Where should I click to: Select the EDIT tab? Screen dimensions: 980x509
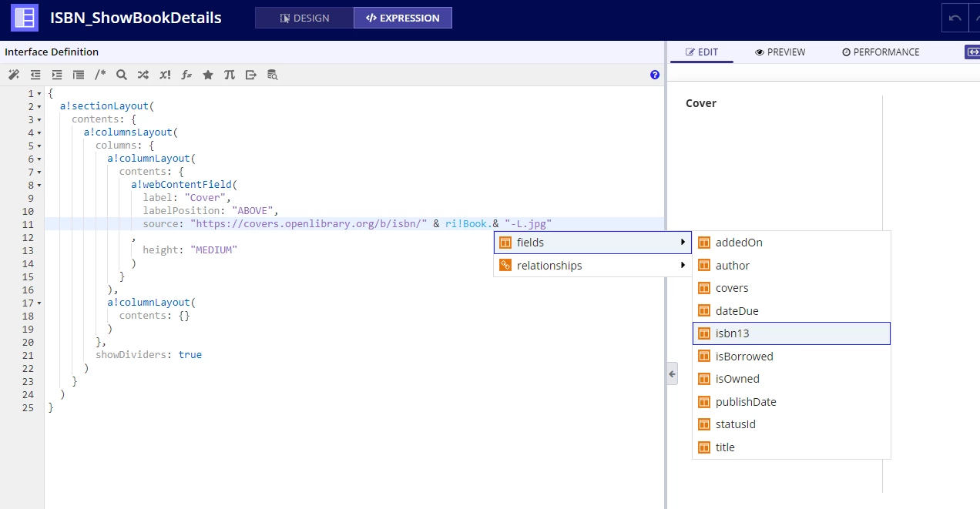[701, 52]
